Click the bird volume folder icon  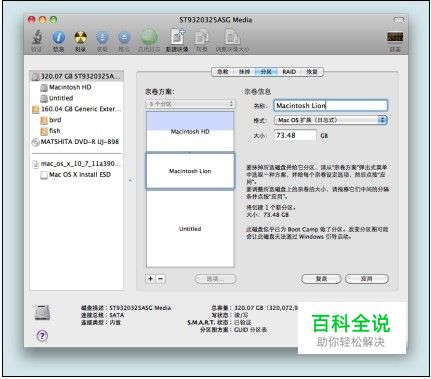[x=44, y=120]
